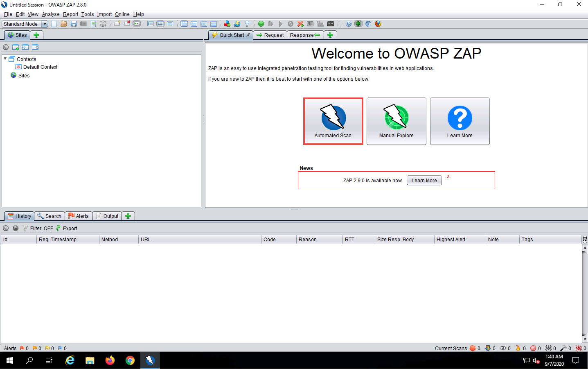This screenshot has width=588, height=369.
Task: Open the Analyse menu
Action: [x=51, y=14]
